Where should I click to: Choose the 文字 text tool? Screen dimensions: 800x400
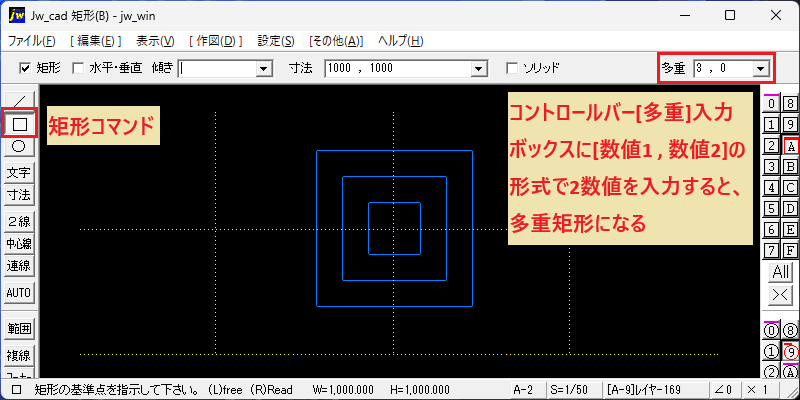(19, 173)
